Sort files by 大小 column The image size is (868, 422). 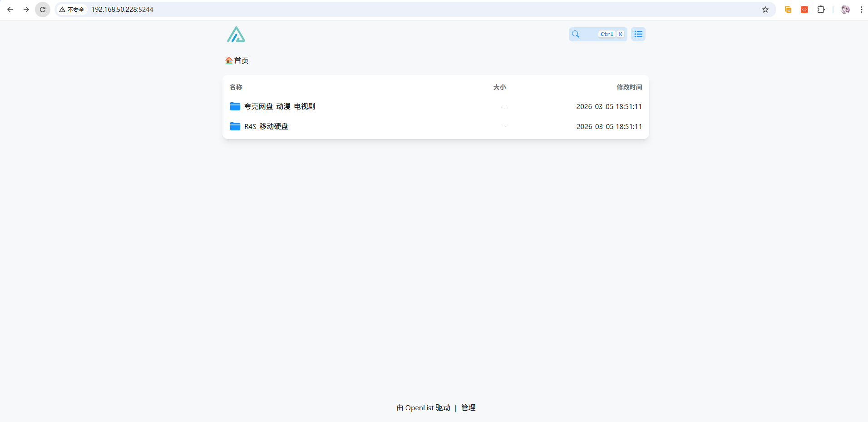coord(499,87)
